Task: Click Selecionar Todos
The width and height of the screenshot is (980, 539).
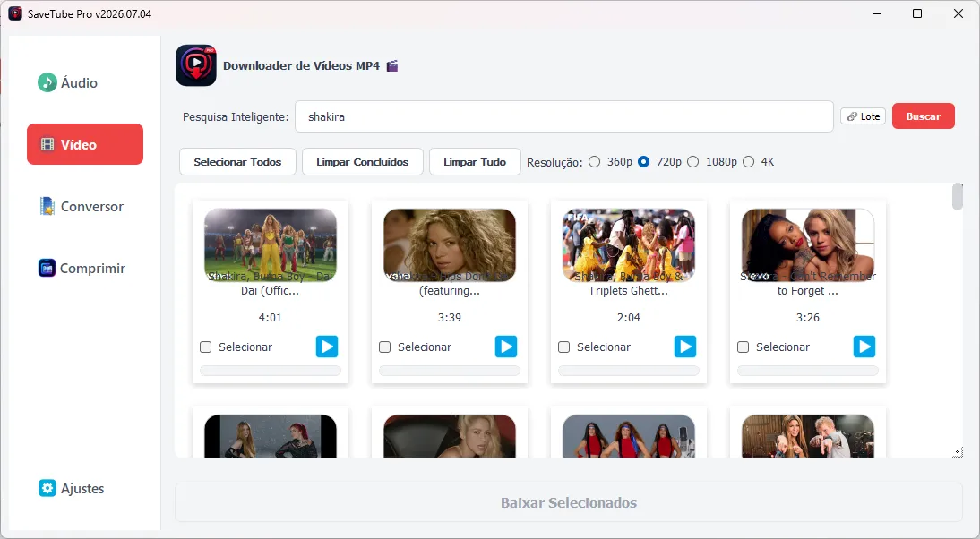Action: point(237,162)
